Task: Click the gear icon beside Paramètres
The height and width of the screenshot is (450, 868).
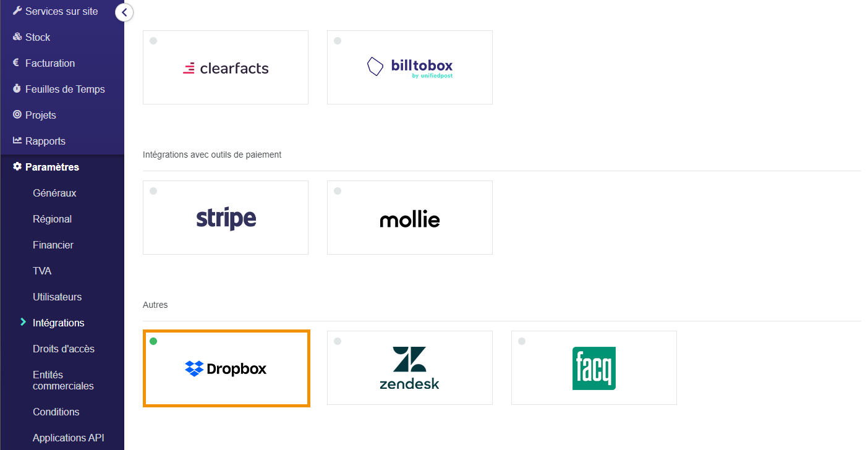Action: (x=17, y=167)
